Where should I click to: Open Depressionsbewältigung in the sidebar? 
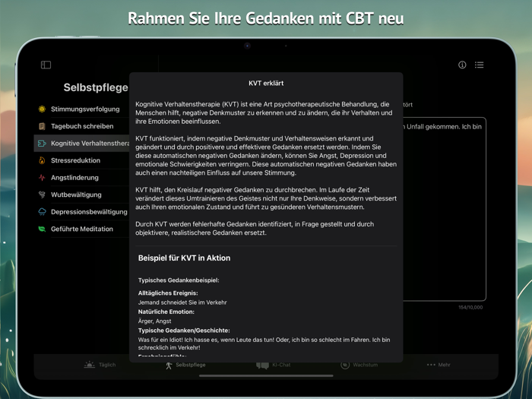click(81, 212)
